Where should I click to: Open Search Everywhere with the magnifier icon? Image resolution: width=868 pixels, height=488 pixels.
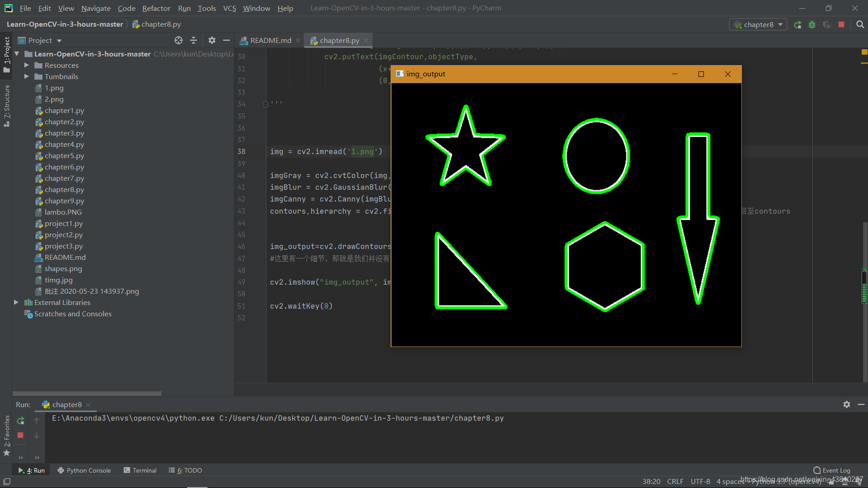click(x=860, y=24)
